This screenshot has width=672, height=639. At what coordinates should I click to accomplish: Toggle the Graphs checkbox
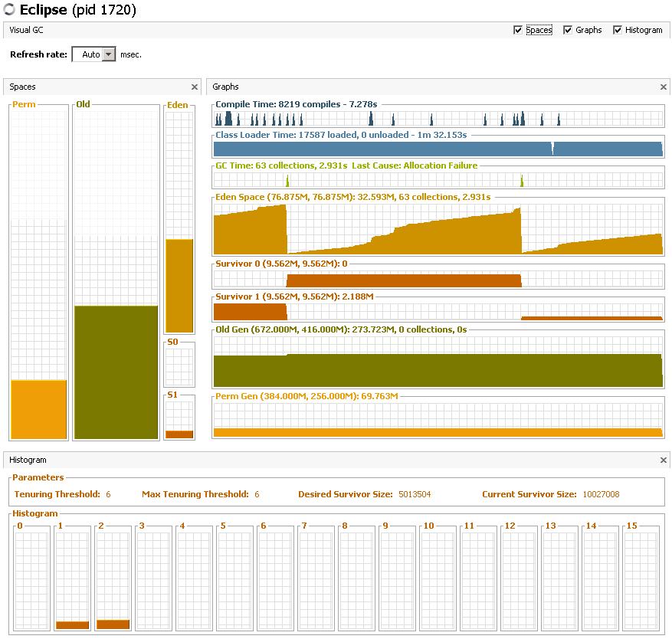(568, 30)
